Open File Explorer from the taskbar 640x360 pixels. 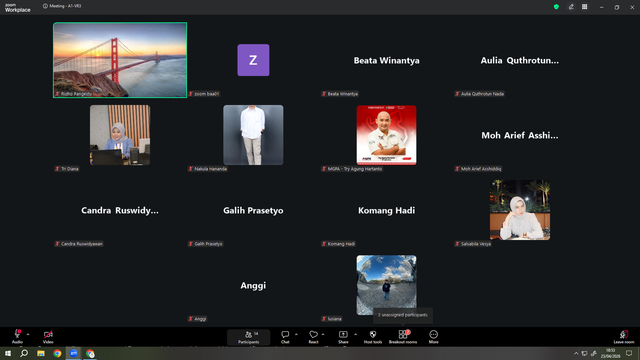pyautogui.click(x=41, y=353)
